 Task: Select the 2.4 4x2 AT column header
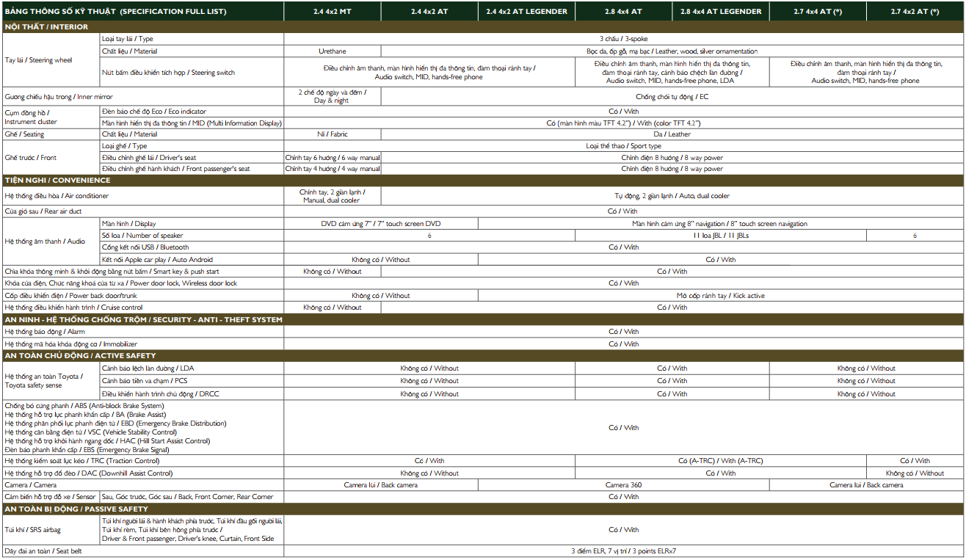[429, 12]
